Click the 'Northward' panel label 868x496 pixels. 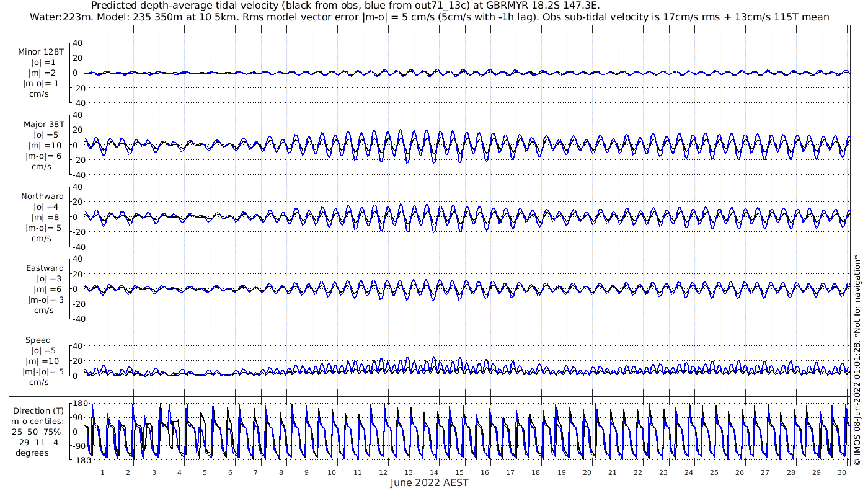coord(42,196)
